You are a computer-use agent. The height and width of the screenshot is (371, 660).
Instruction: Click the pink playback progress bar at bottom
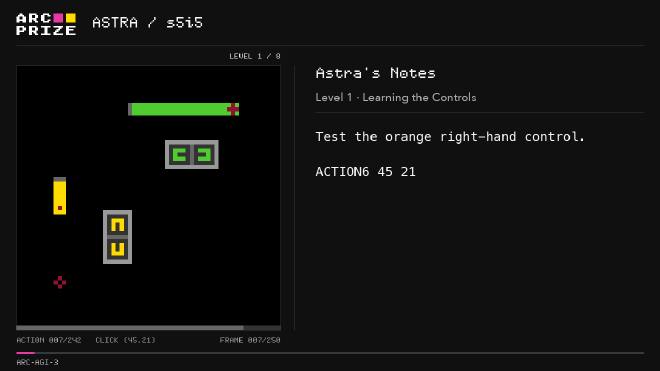click(x=25, y=353)
